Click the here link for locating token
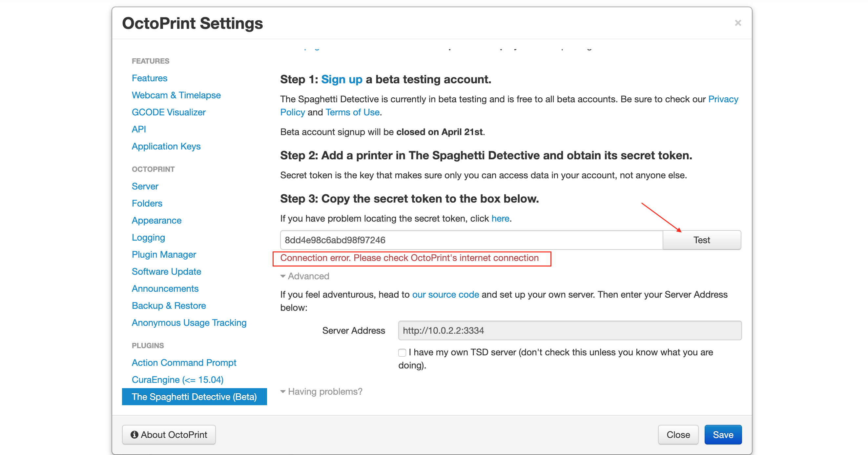868x455 pixels. pyautogui.click(x=500, y=219)
